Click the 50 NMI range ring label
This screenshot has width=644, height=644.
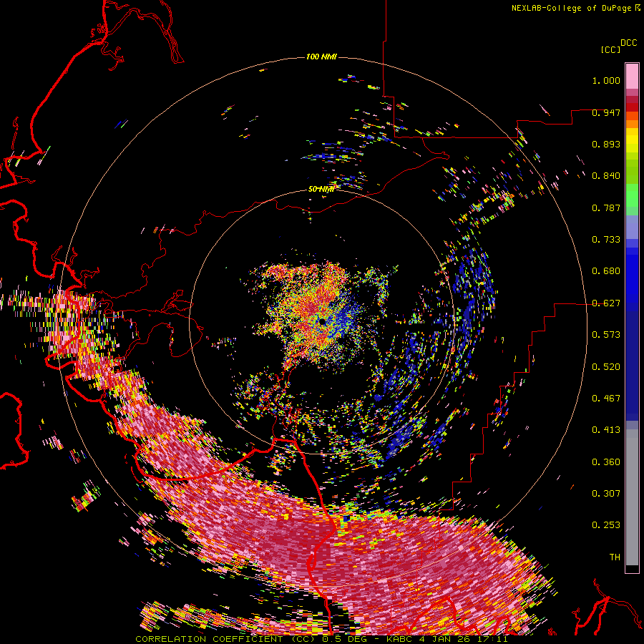[321, 189]
